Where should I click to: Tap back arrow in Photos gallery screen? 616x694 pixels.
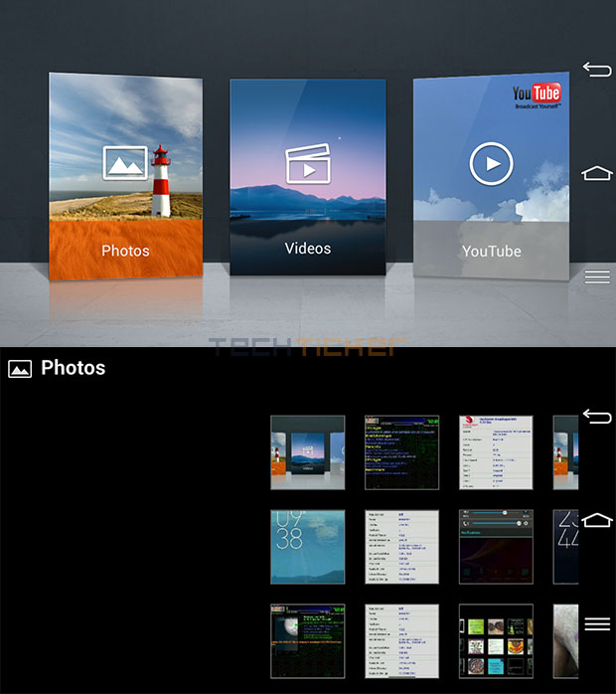coord(597,416)
